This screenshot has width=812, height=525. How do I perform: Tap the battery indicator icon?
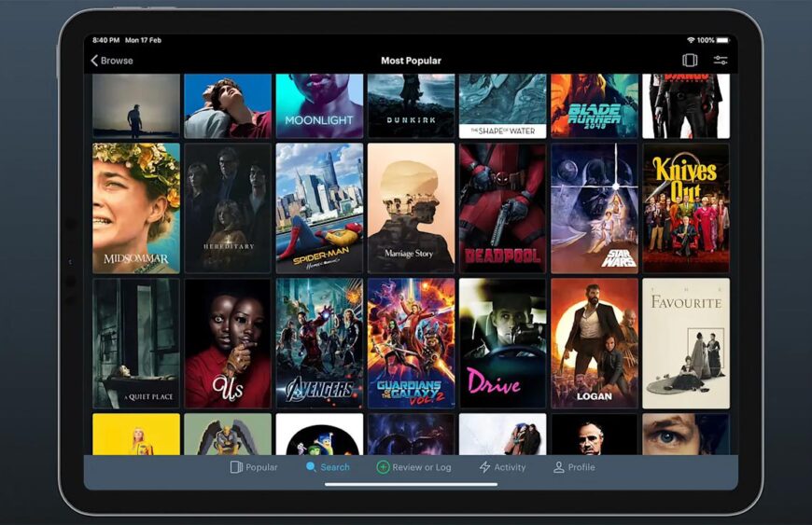(x=723, y=40)
